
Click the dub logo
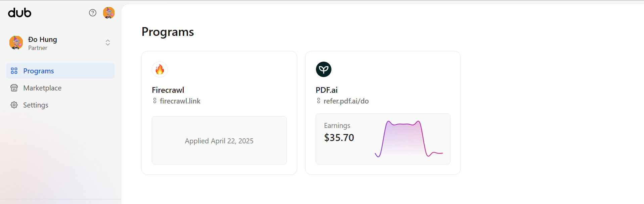point(20,13)
